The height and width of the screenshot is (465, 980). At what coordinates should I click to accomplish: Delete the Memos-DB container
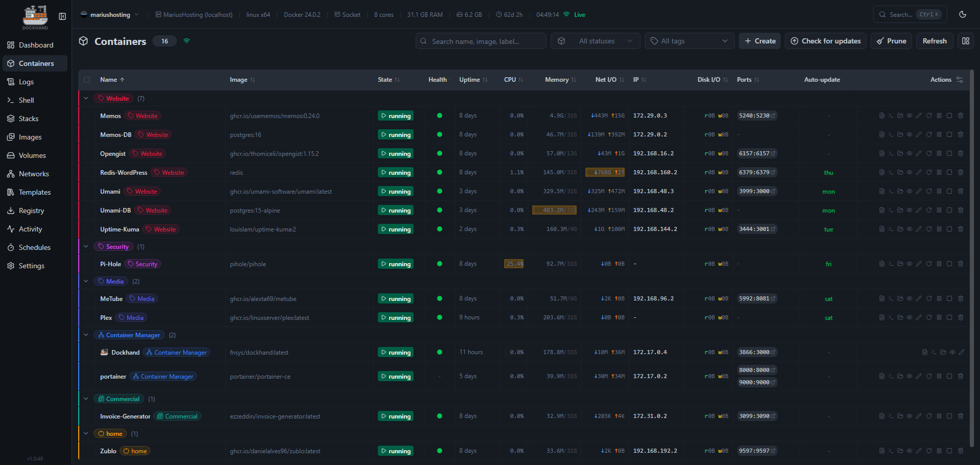click(961, 135)
